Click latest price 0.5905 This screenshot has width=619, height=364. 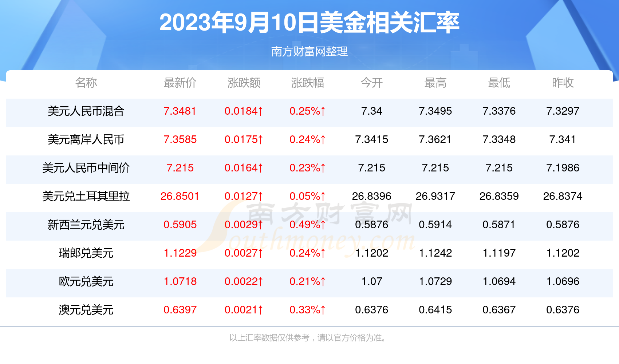coord(180,225)
